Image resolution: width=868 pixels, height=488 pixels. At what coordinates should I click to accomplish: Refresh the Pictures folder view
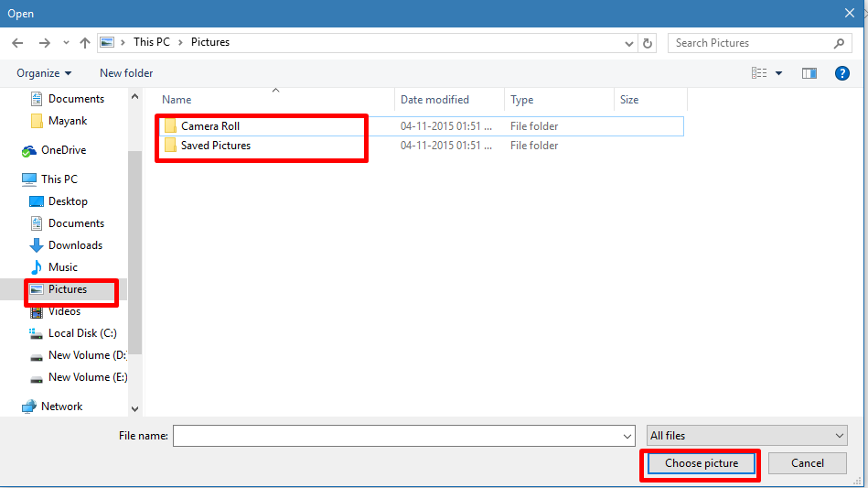point(648,43)
